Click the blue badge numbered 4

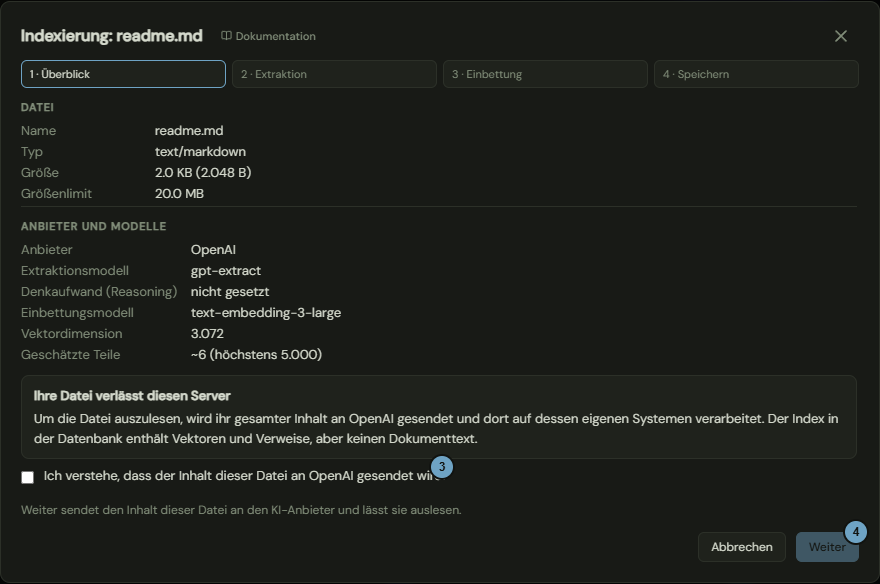[x=855, y=532]
